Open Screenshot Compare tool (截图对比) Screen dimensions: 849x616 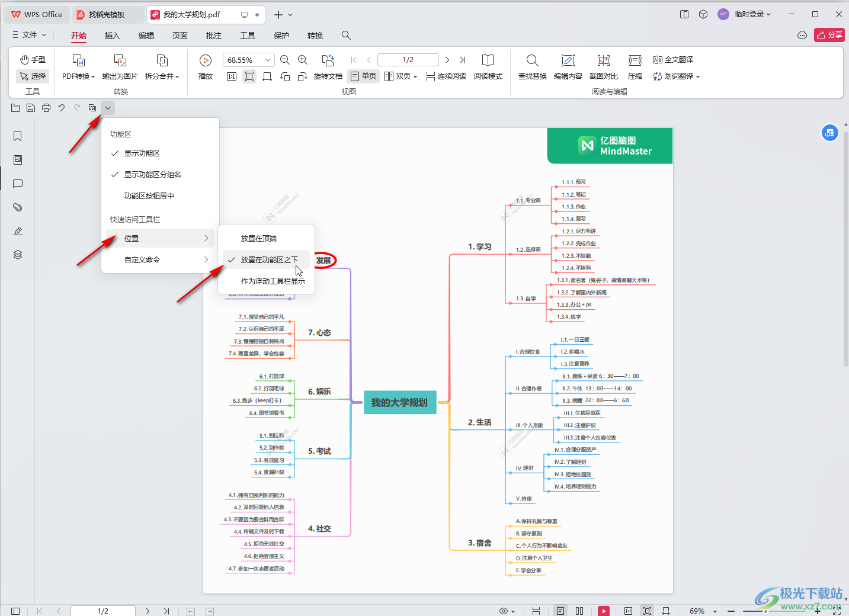(x=604, y=66)
